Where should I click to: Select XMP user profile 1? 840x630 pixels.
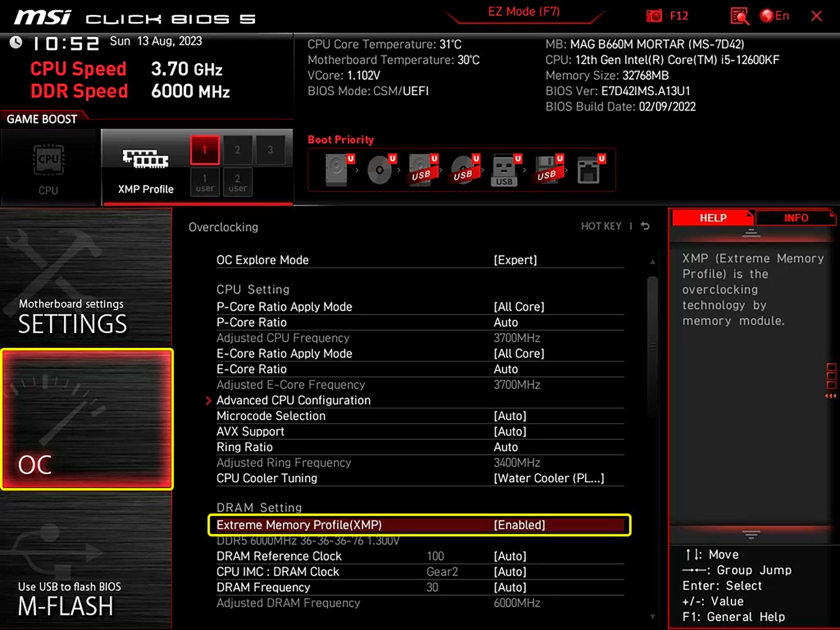205,182
